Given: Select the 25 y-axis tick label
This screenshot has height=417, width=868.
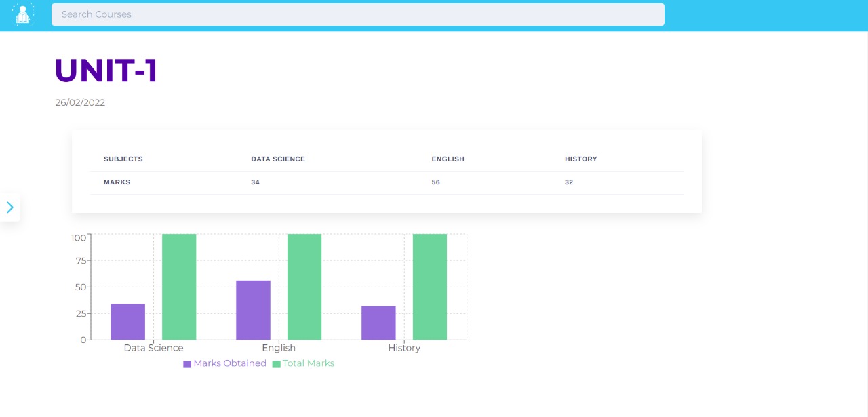Looking at the screenshot, I should click(x=81, y=313).
